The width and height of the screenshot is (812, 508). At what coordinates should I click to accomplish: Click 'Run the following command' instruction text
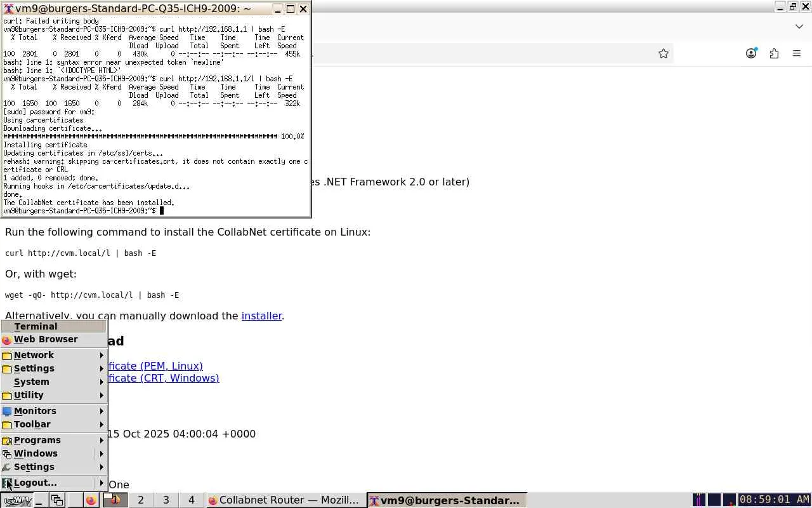[188, 232]
